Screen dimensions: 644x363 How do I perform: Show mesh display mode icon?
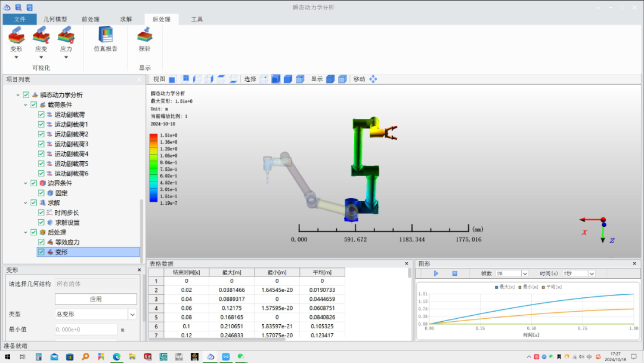pos(342,79)
